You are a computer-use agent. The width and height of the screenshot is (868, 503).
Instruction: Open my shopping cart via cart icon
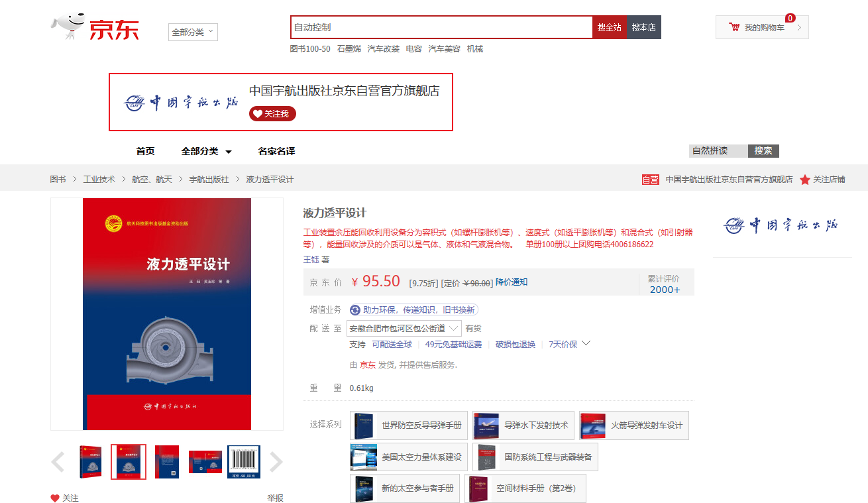(x=733, y=27)
